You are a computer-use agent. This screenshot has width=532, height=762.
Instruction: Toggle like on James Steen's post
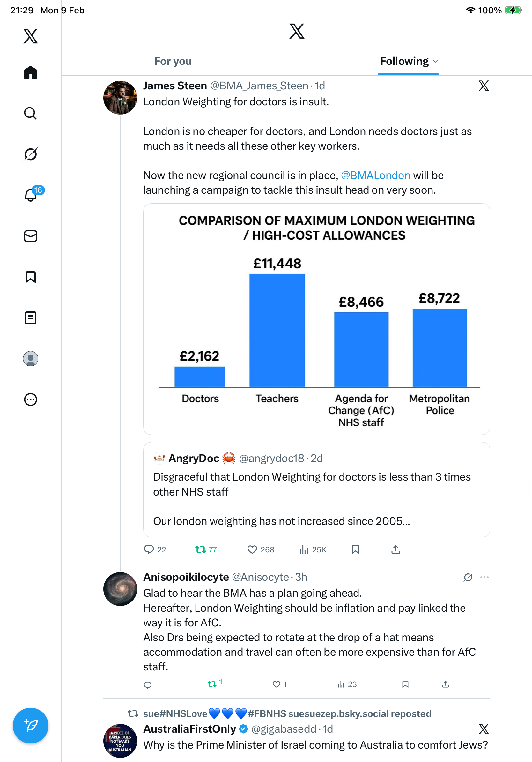(x=252, y=549)
